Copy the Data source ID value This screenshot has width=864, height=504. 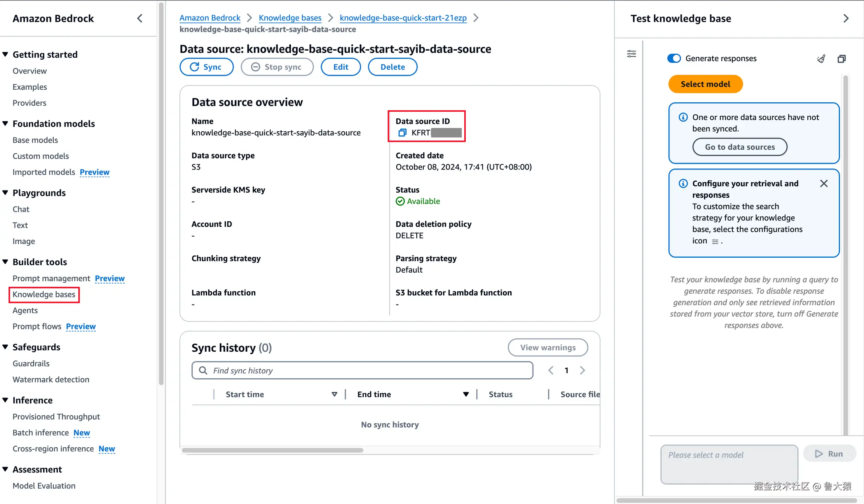pyautogui.click(x=402, y=133)
